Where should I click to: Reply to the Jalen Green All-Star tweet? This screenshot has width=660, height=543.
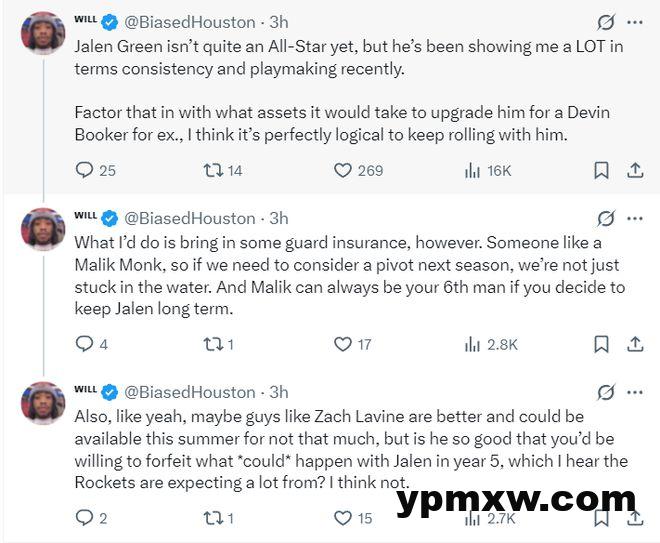(85, 171)
